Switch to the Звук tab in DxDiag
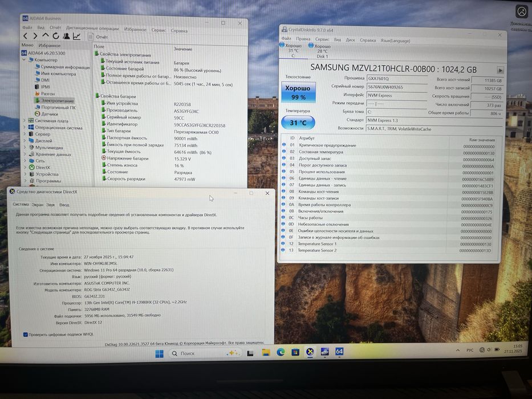 pos(51,205)
